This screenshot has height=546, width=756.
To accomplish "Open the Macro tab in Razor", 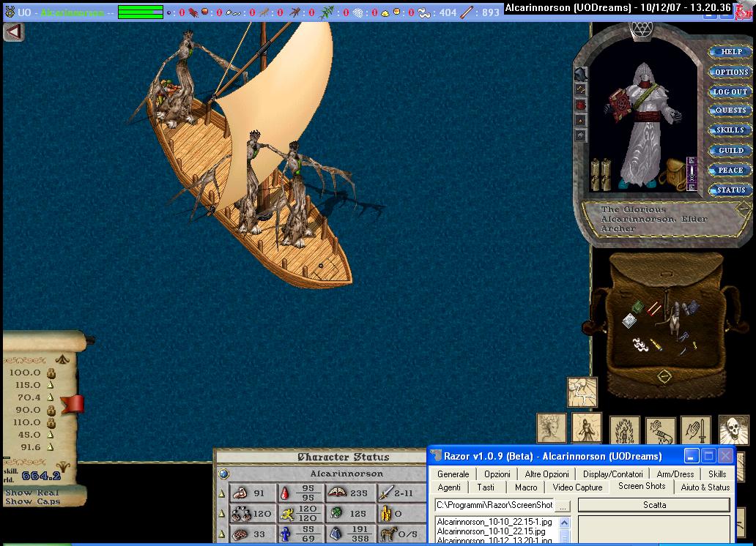I will [525, 487].
